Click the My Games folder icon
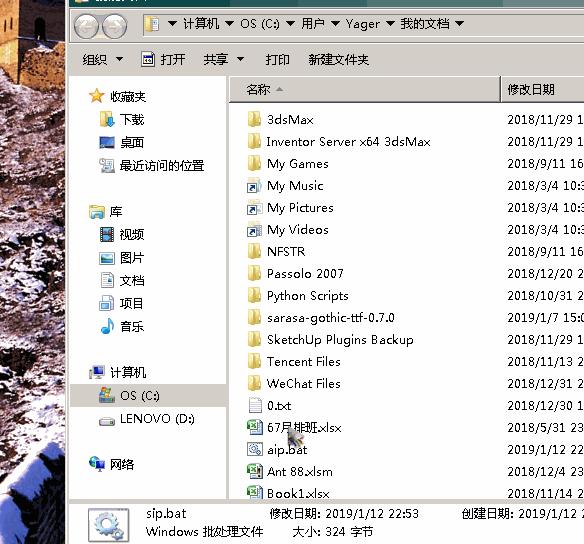This screenshot has width=584, height=544. (254, 163)
